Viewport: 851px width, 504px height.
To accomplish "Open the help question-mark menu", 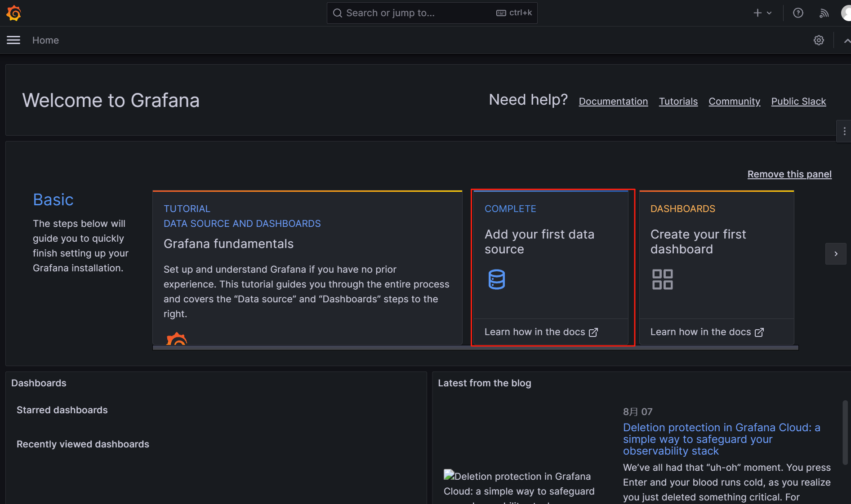I will (x=798, y=13).
